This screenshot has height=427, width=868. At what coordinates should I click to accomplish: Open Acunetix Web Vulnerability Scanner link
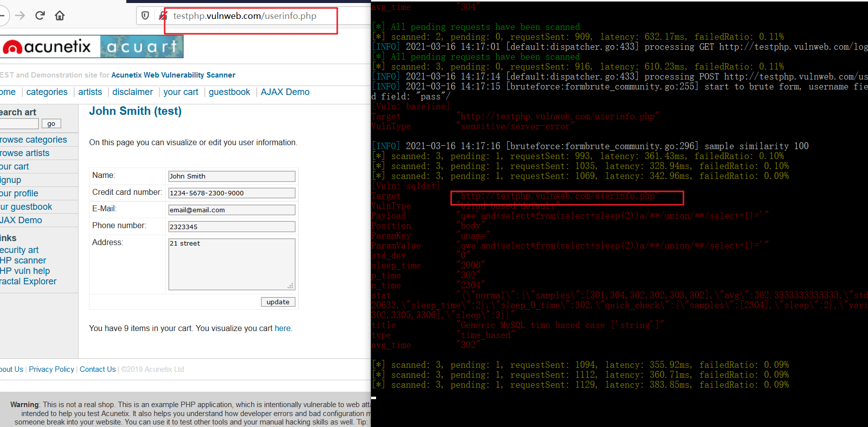pos(173,75)
